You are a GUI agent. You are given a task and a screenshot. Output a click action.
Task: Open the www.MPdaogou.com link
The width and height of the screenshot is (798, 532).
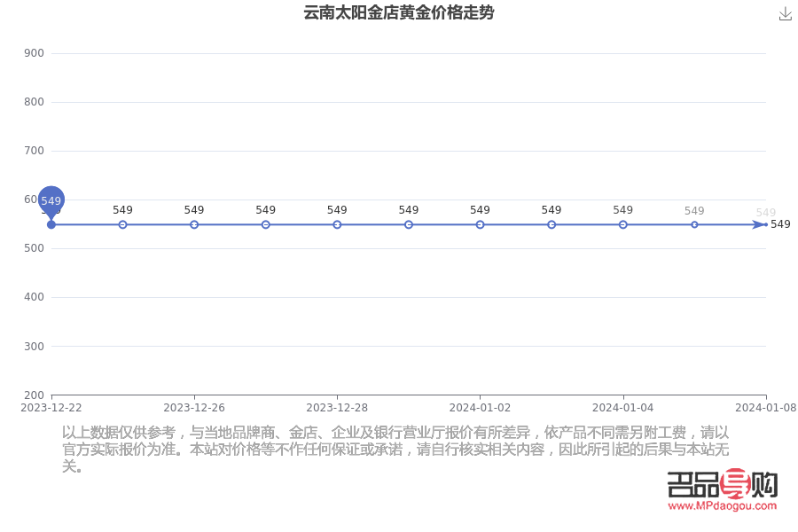722,506
